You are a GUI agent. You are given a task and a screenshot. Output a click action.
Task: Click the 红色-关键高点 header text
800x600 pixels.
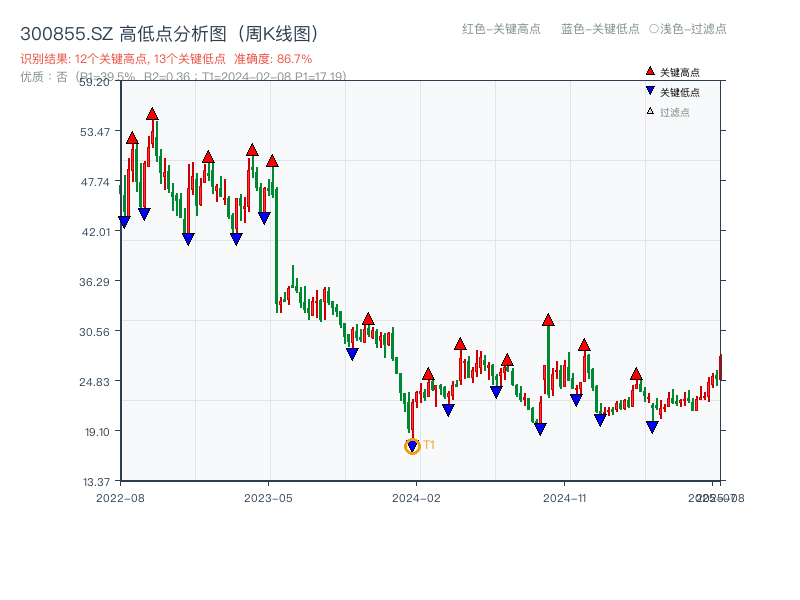501,29
